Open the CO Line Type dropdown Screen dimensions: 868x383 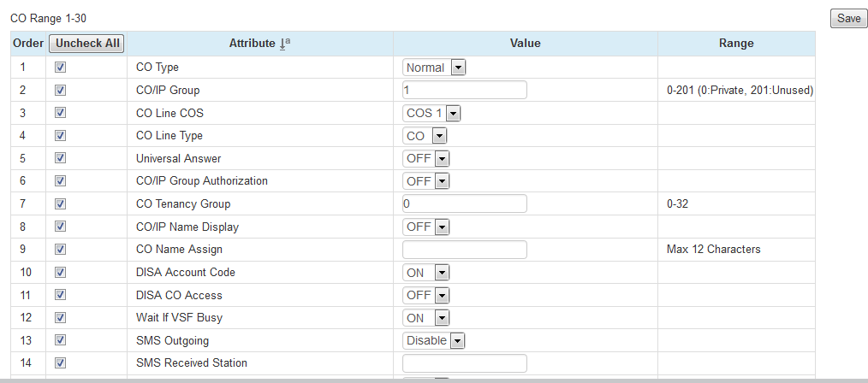coord(426,136)
